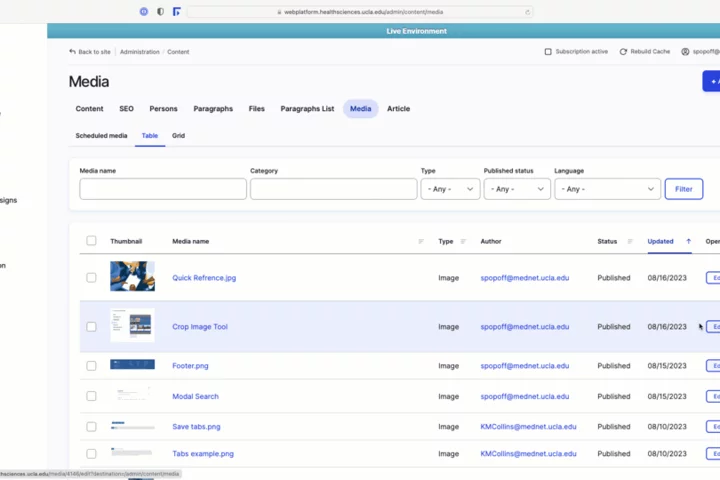Select the Quick Refrence.jpg row checkbox
This screenshot has width=720, height=480.
click(x=91, y=277)
